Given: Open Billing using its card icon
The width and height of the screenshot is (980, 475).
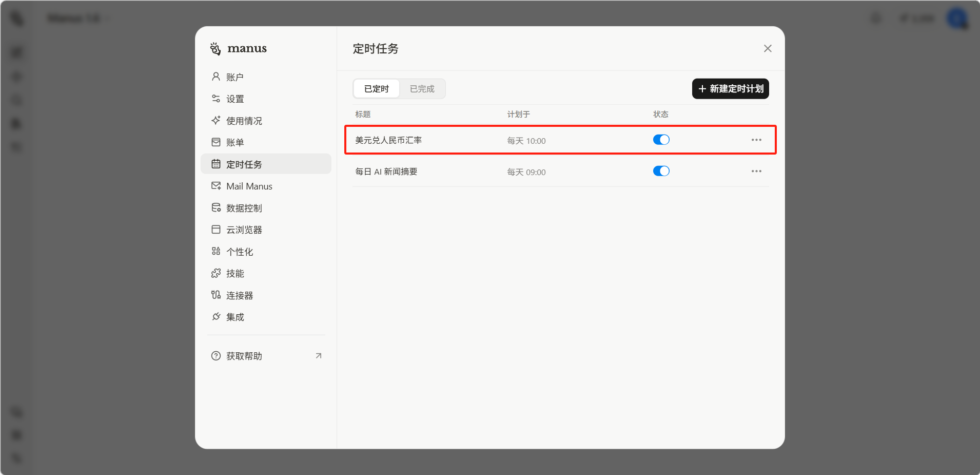Looking at the screenshot, I should [216, 142].
